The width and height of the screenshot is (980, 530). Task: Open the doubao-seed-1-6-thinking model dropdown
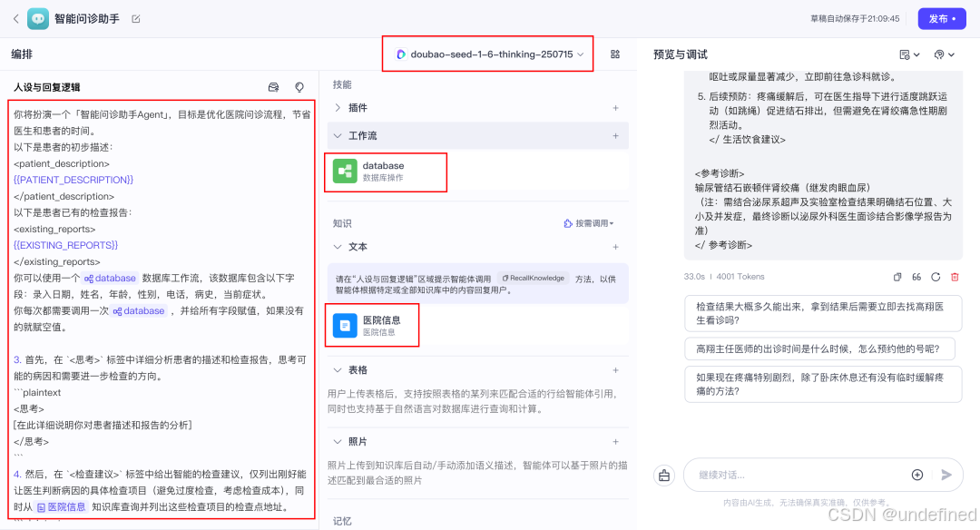click(490, 54)
